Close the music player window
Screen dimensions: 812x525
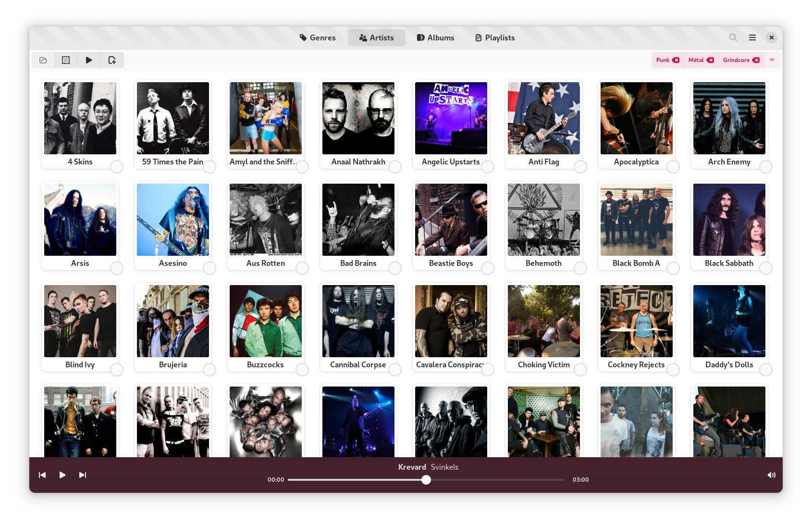click(772, 37)
